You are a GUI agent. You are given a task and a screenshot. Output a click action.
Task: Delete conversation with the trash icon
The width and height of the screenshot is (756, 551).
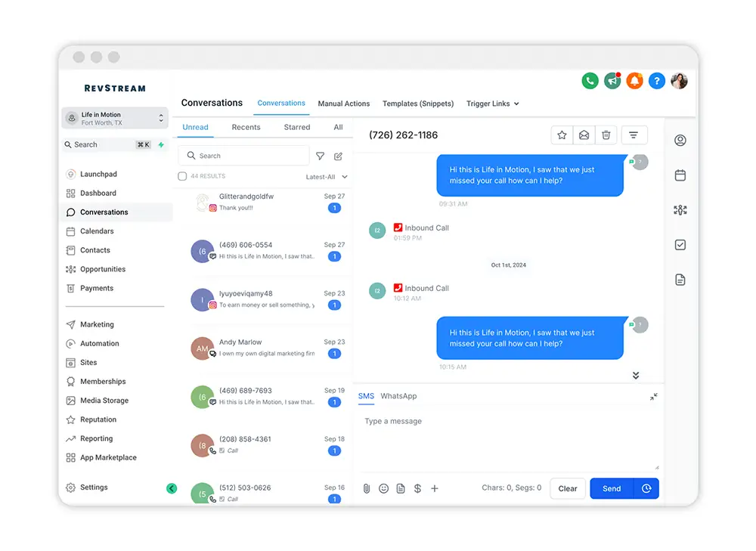(x=606, y=135)
